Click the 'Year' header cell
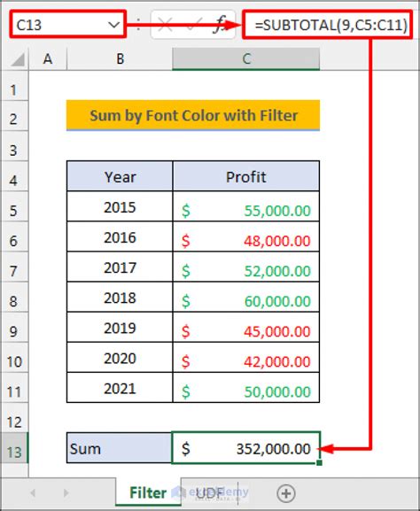420x511 pixels. click(x=120, y=176)
